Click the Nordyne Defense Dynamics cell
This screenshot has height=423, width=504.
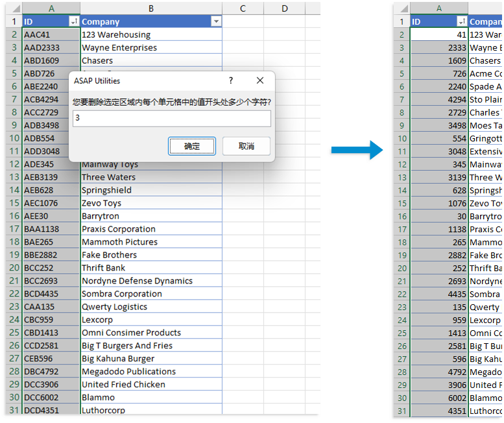click(x=151, y=281)
